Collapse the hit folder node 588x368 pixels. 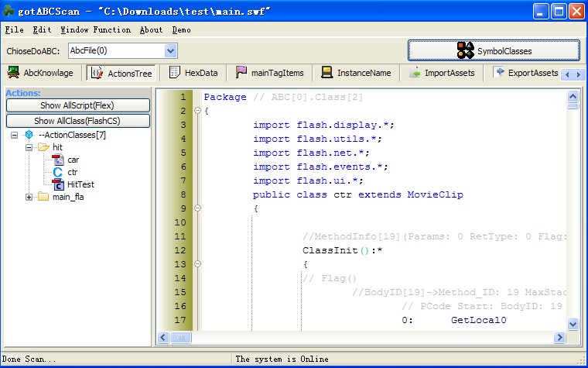coord(29,147)
